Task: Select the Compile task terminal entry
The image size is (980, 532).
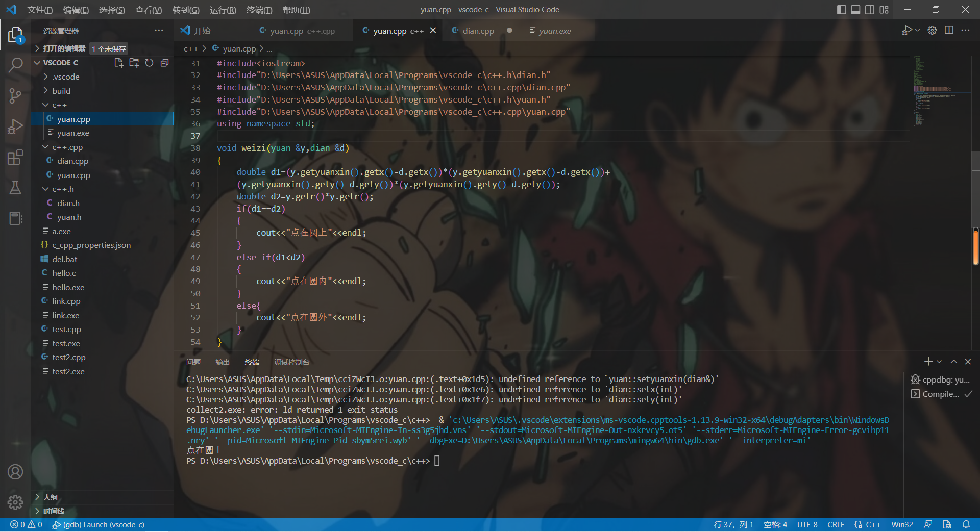Action: (941, 394)
